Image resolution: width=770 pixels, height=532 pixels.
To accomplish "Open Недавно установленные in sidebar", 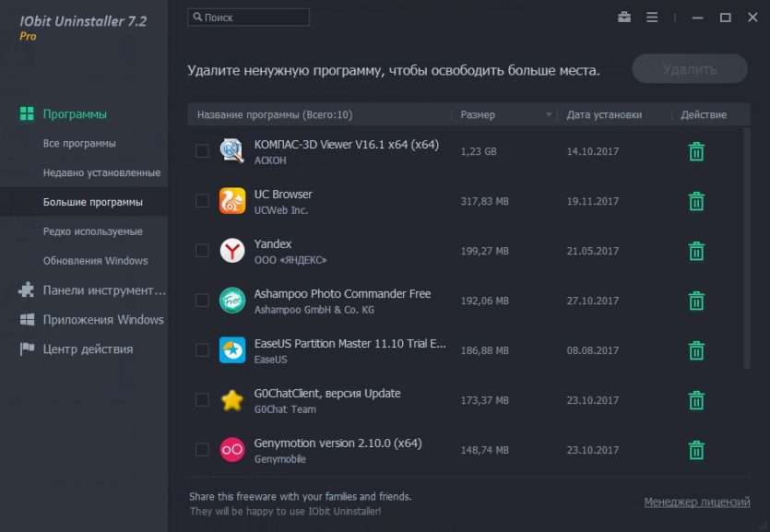I will coord(101,172).
